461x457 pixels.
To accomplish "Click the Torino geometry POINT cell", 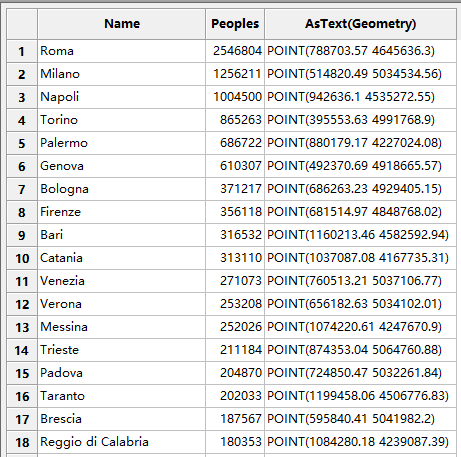I will click(x=361, y=120).
